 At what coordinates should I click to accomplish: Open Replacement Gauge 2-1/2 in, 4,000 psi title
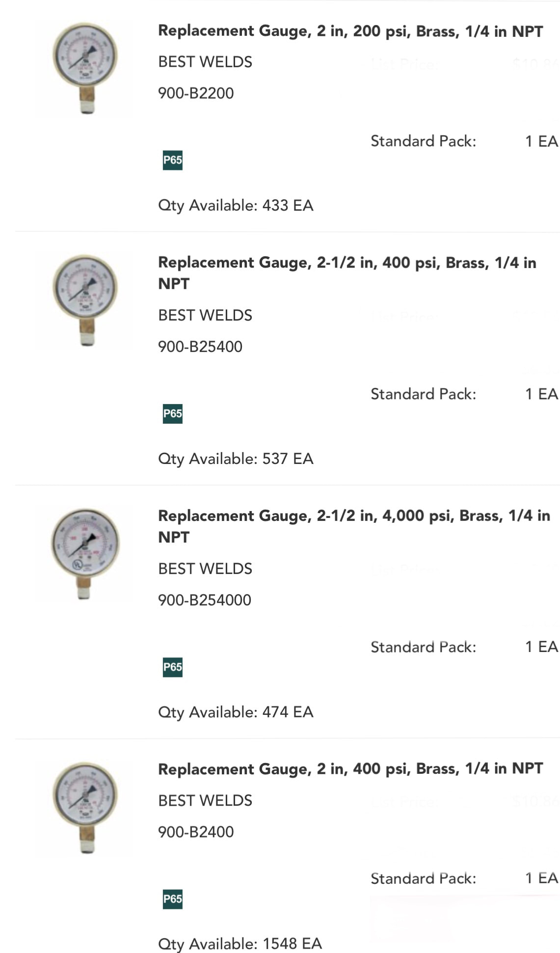[354, 526]
